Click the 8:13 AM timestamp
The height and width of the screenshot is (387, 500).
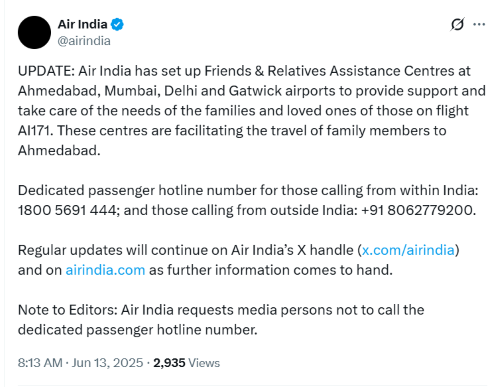(40, 363)
